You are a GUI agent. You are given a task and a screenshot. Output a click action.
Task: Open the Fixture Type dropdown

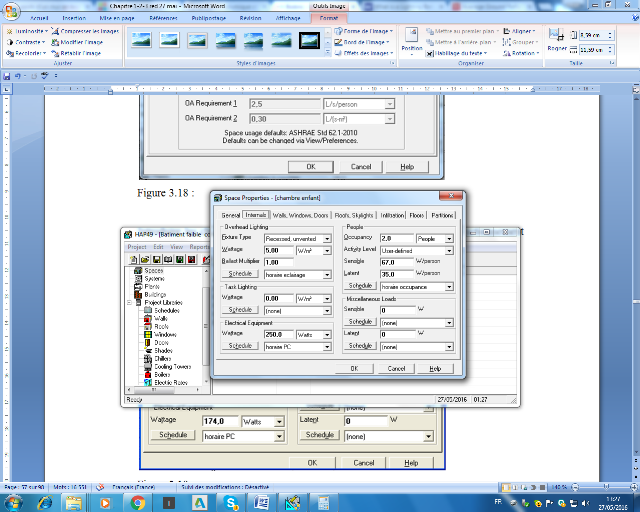point(327,239)
